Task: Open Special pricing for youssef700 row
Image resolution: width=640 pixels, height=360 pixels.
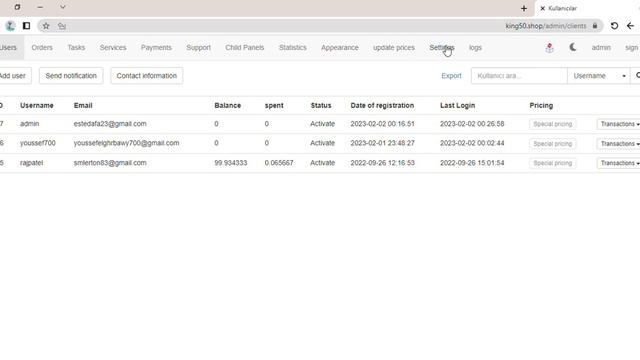Action: (x=553, y=144)
